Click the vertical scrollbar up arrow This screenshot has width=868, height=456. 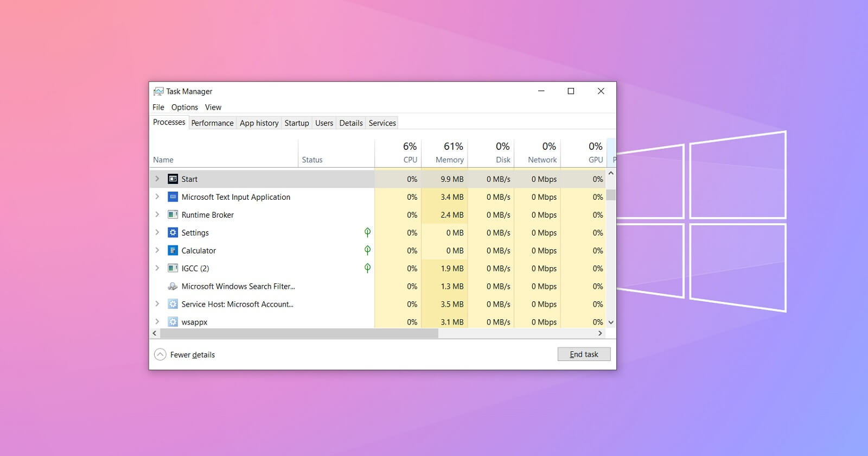[611, 173]
